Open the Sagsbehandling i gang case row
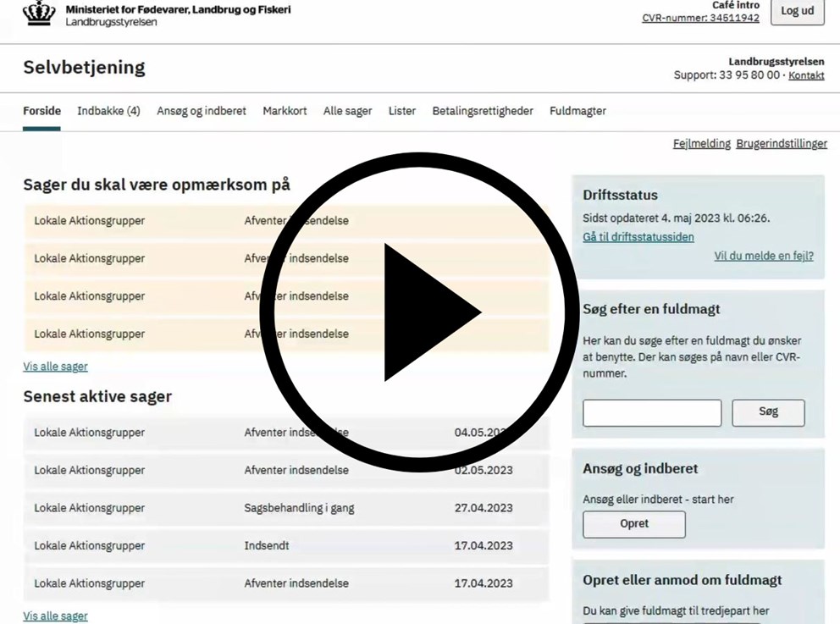This screenshot has height=624, width=840. click(286, 508)
